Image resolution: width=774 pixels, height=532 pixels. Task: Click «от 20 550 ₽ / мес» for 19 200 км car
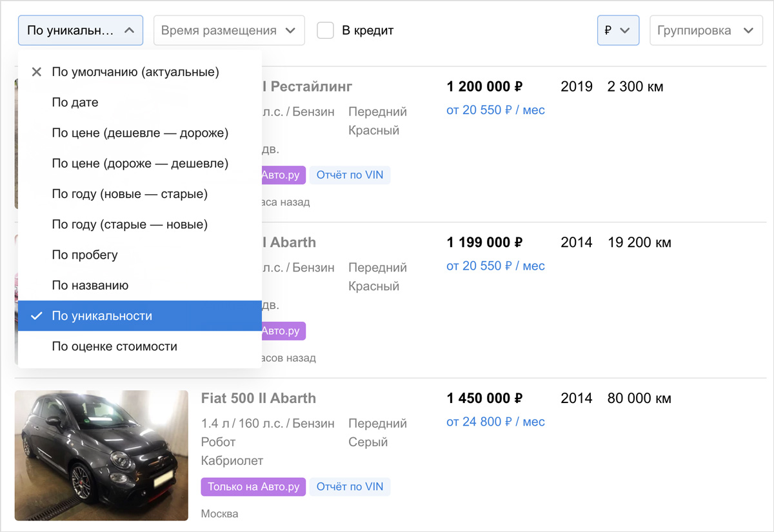495,266
